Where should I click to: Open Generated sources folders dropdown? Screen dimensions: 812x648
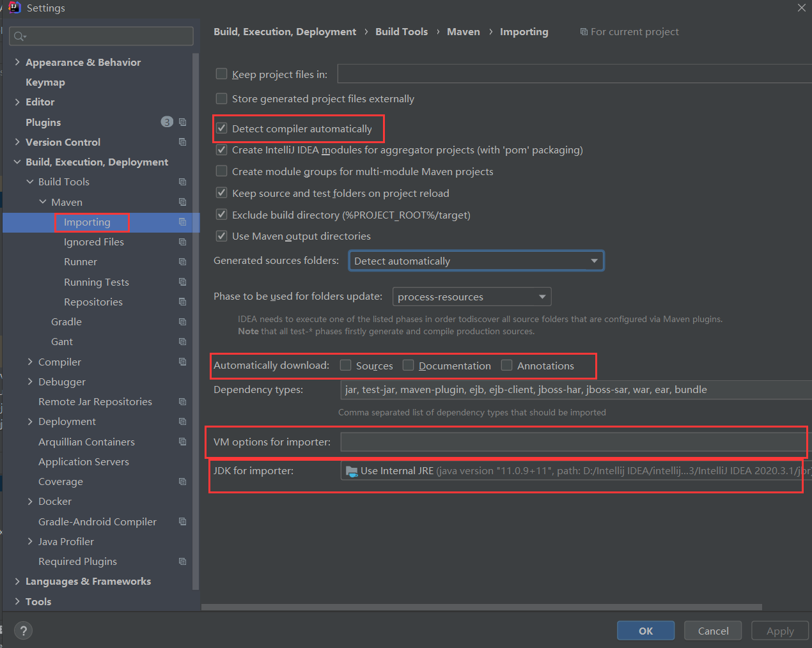pyautogui.click(x=476, y=261)
